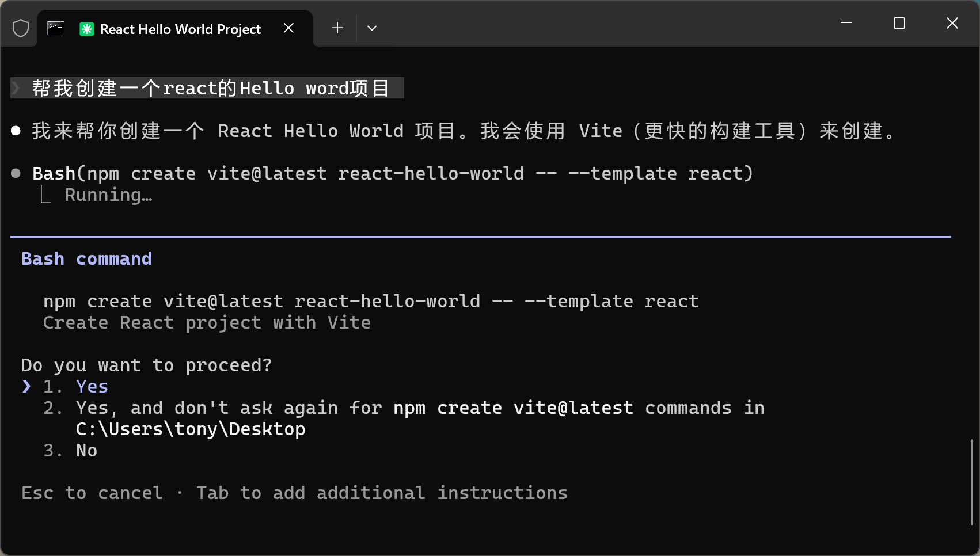Screen dimensions: 980x556
Task: Click the Running… progress indicator
Action: pyautogui.click(x=108, y=195)
